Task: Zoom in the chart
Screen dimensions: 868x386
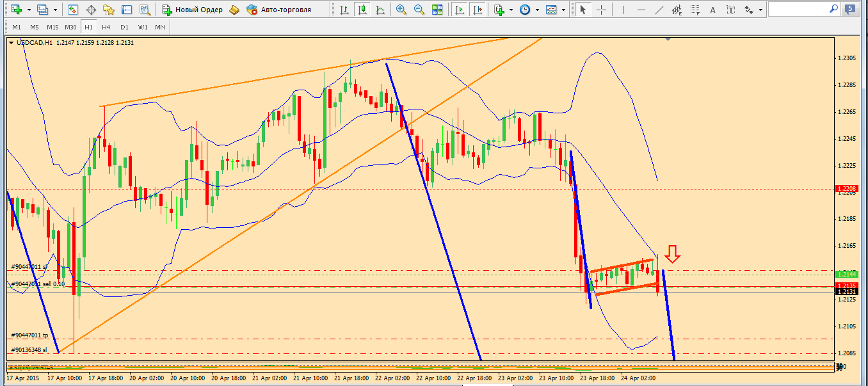Action: coord(401,10)
